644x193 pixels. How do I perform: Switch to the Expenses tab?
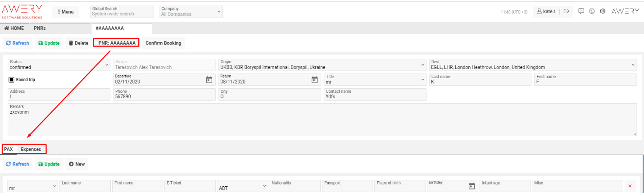pos(31,149)
